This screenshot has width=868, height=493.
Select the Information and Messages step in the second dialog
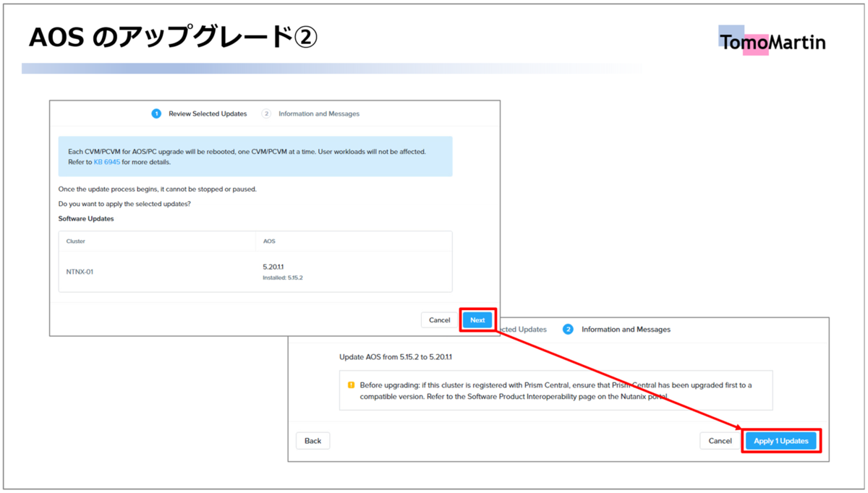click(x=626, y=329)
